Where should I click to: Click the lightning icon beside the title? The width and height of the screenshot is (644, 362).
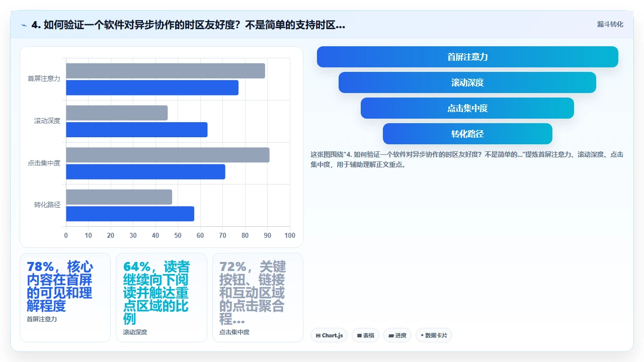(24, 25)
